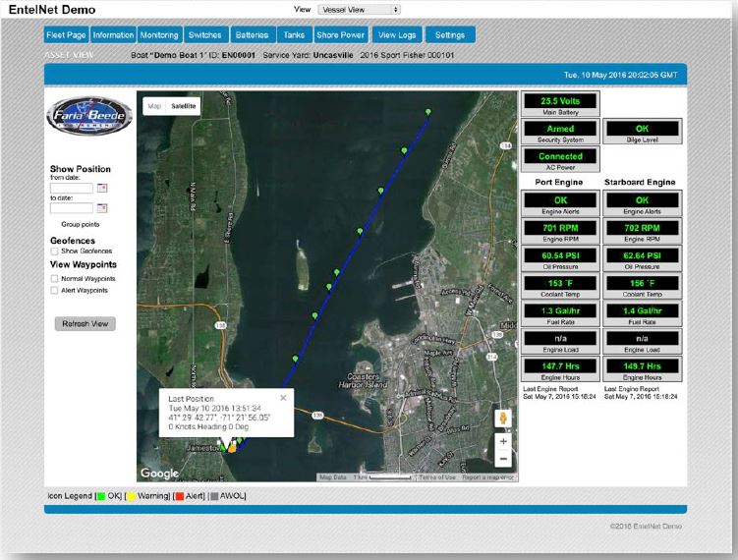Close the Last Position info popup

coord(283,398)
